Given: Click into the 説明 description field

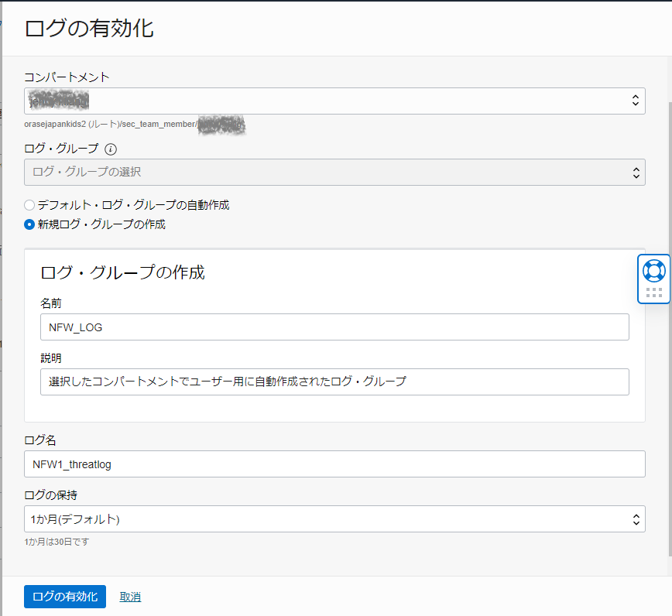Looking at the screenshot, I should [334, 382].
